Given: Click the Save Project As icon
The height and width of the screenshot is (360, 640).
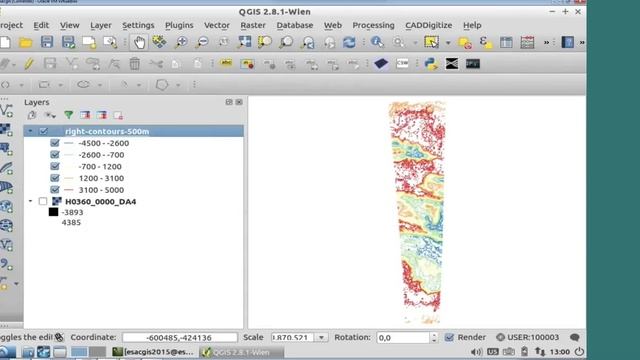Looking at the screenshot, I should 68,42.
